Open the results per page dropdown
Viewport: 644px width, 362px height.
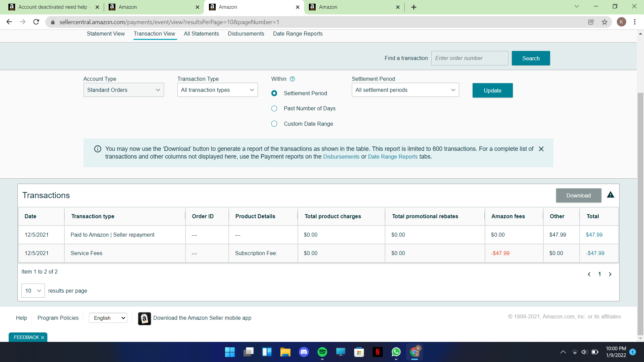click(x=33, y=291)
